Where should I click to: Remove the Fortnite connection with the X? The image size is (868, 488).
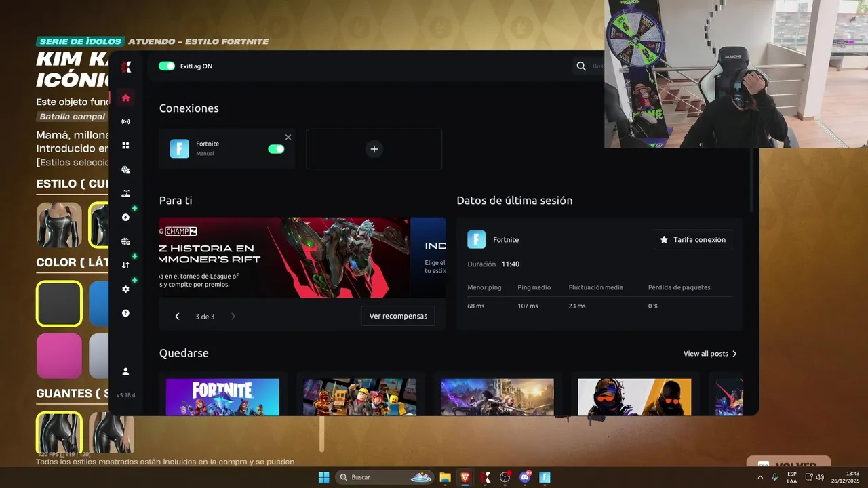[288, 137]
